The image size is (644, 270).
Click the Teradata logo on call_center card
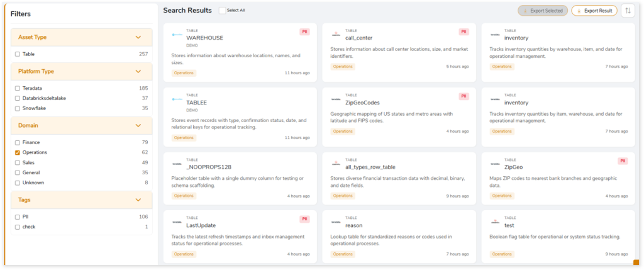point(336,35)
